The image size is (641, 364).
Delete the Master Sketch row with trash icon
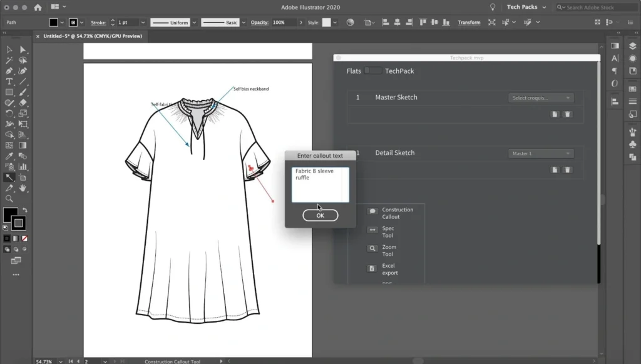[567, 114]
